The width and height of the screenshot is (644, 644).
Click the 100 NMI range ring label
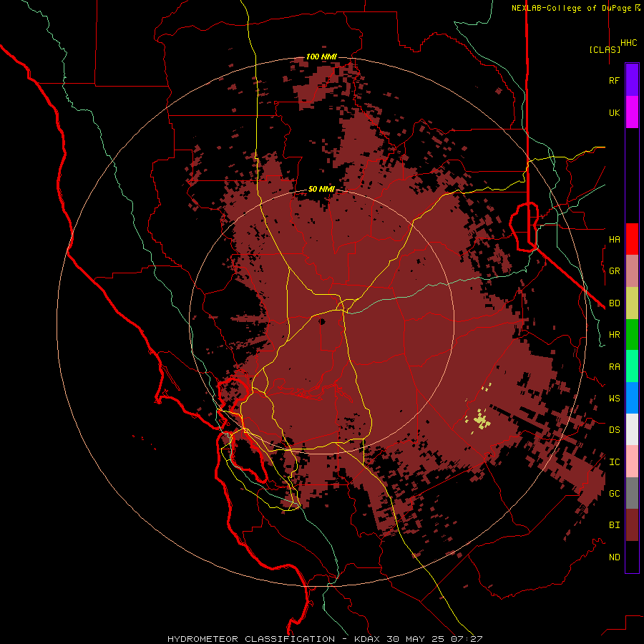[321, 57]
